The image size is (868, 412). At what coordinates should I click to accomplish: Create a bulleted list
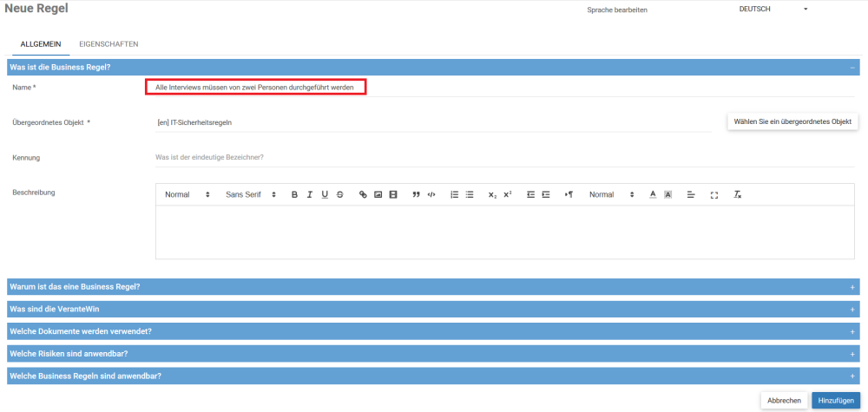tap(470, 194)
